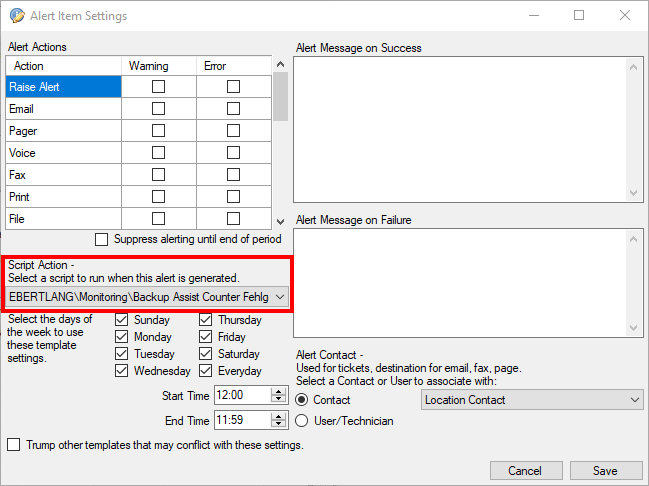Click the Save button
Screen dimensions: 649x486
(605, 470)
